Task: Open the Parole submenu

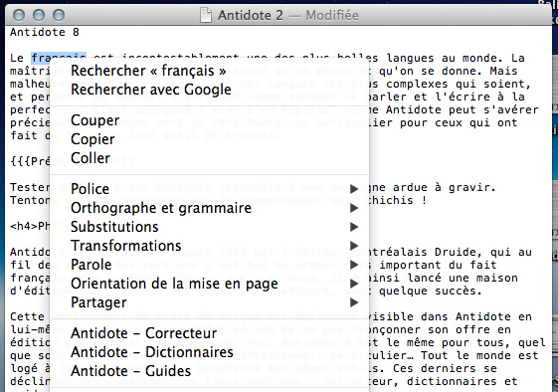Action: (209, 265)
